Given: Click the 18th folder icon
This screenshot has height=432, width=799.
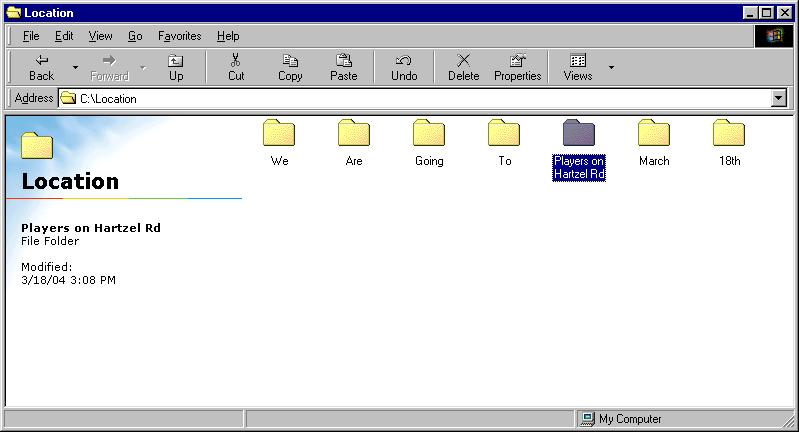Looking at the screenshot, I should click(x=729, y=134).
